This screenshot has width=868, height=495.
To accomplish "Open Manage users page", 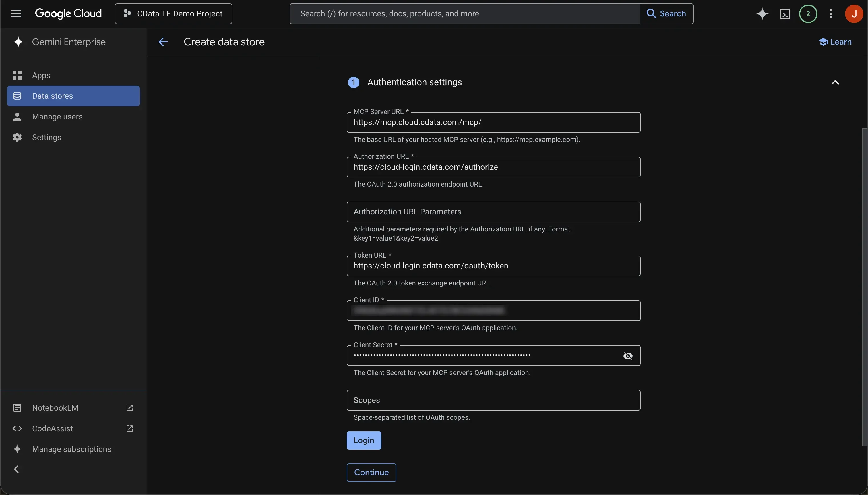I will [x=73, y=117].
